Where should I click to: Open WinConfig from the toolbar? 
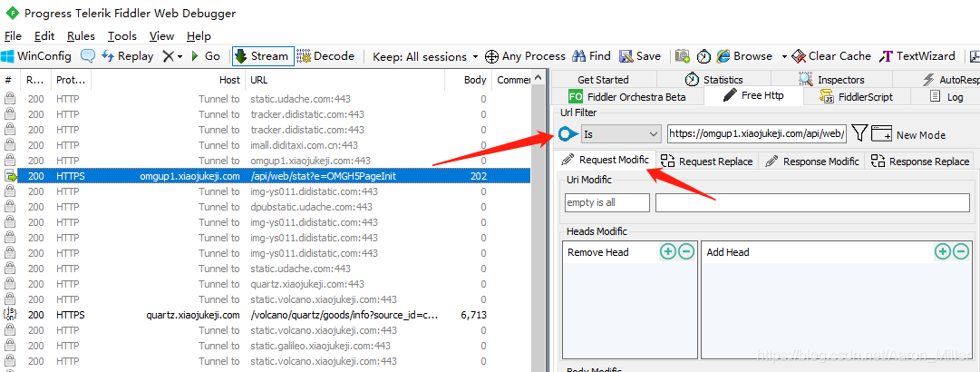(x=36, y=56)
